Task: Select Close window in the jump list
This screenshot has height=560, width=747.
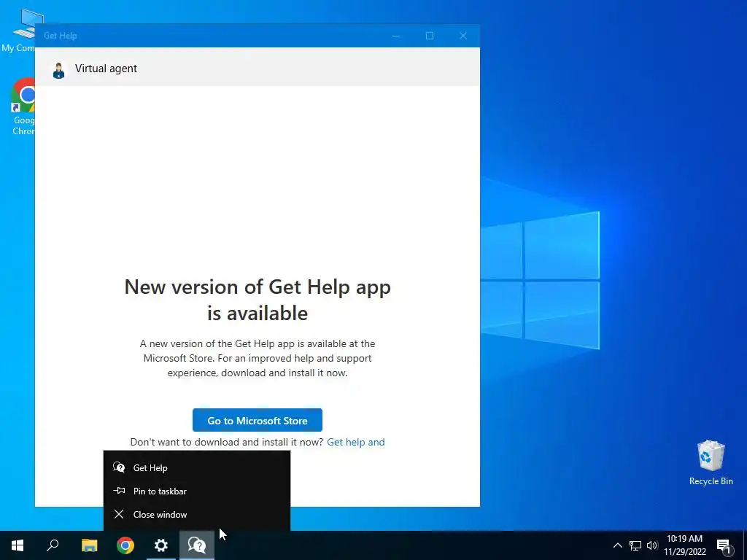Action: coord(196,514)
